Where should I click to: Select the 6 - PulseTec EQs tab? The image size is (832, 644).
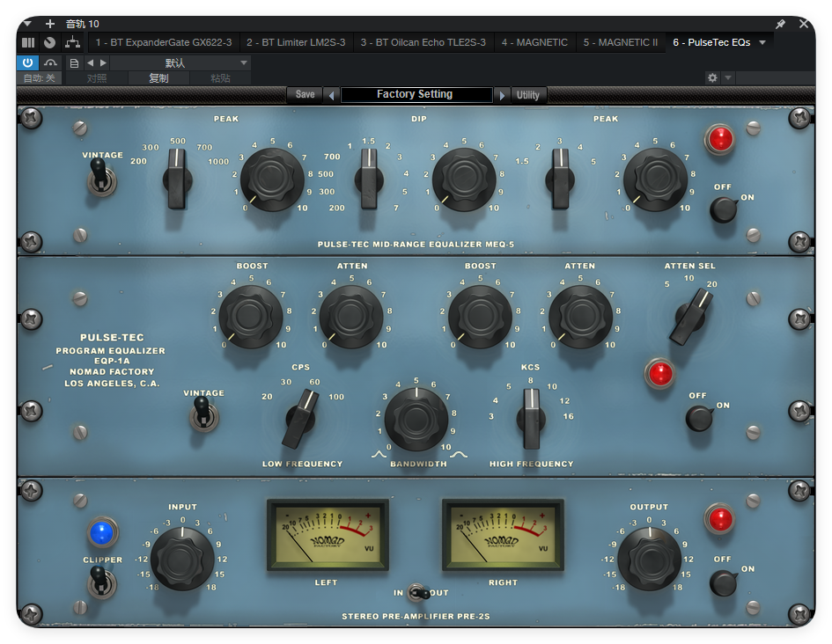point(711,42)
